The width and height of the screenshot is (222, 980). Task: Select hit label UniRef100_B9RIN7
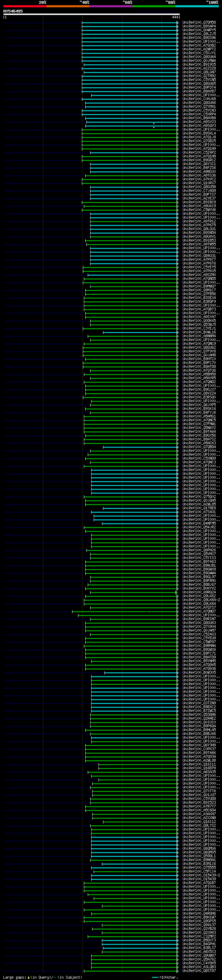point(199,619)
